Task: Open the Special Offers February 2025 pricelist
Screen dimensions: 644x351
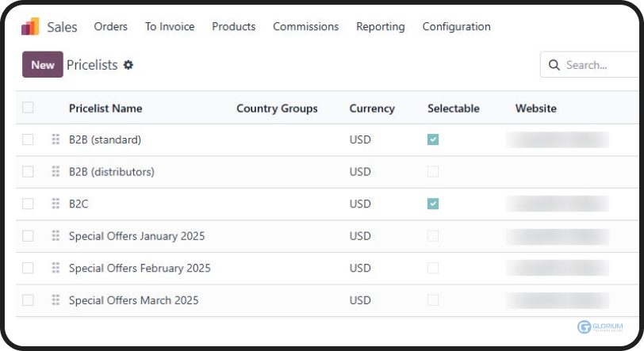Action: [140, 268]
